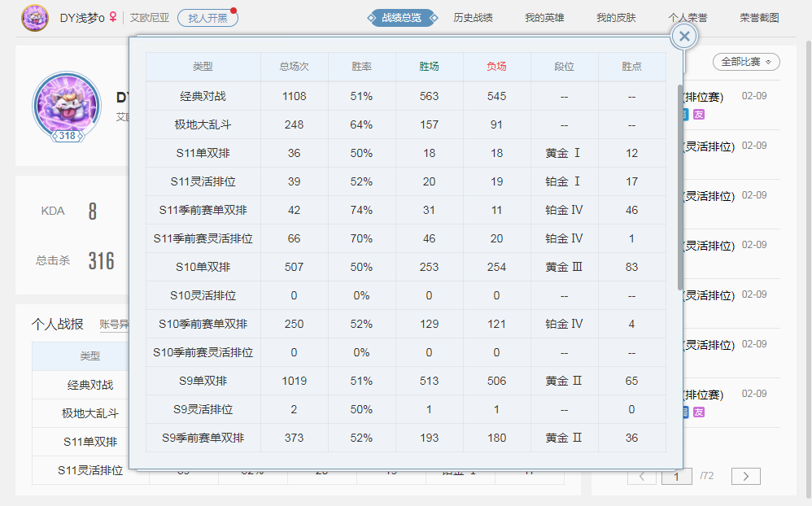Select the S11季前赛灵活排位 row
812x506 pixels.
point(406,238)
